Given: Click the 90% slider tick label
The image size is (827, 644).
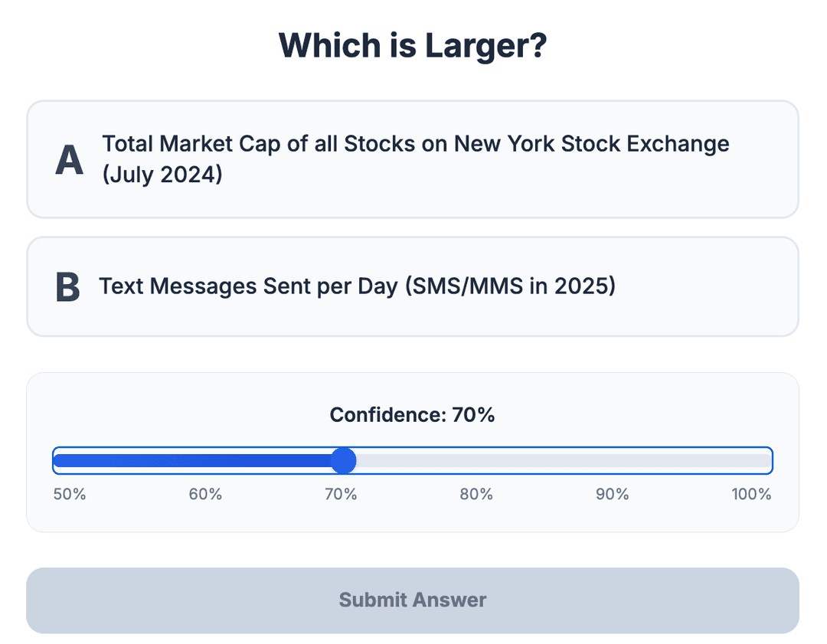Looking at the screenshot, I should click(612, 494).
